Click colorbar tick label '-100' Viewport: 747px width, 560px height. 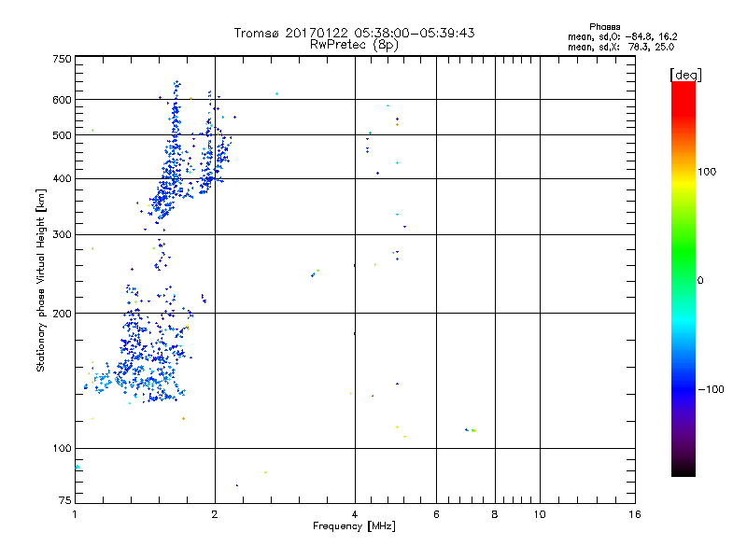tap(711, 389)
